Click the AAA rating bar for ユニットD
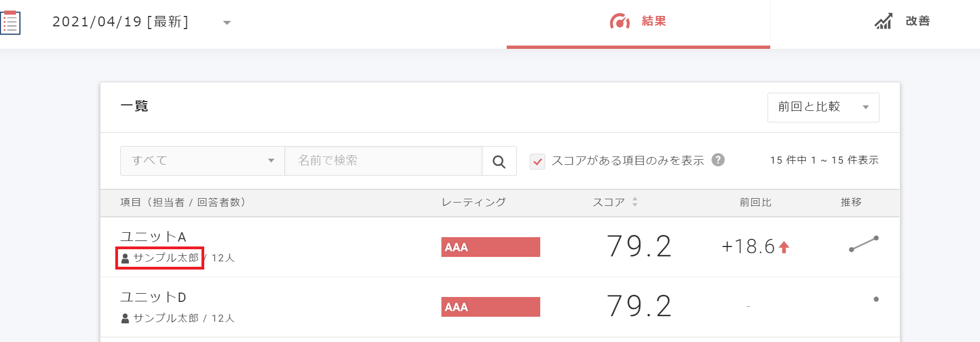The height and width of the screenshot is (342, 980). pos(490,307)
